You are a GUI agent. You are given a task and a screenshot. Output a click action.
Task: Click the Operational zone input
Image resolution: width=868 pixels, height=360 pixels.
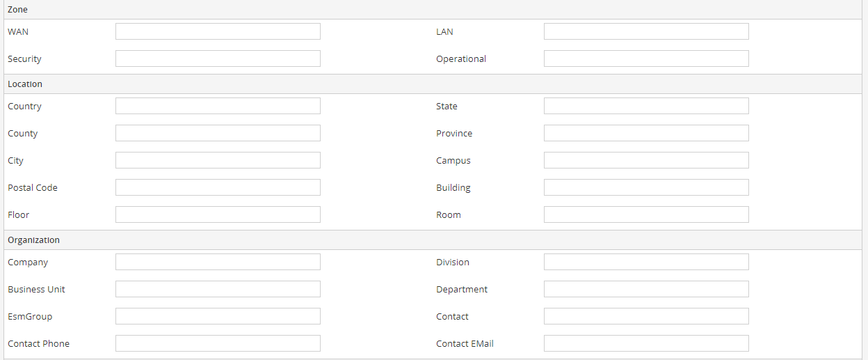point(646,58)
